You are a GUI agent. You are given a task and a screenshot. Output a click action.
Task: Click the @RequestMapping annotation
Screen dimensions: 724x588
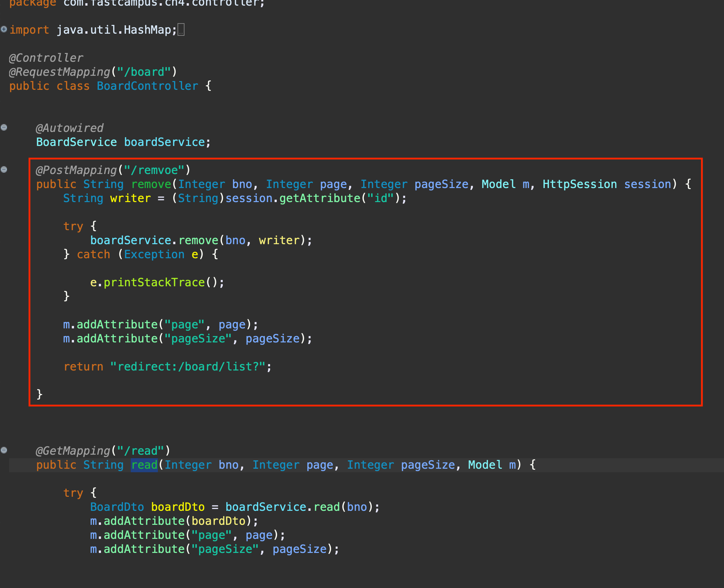[60, 72]
